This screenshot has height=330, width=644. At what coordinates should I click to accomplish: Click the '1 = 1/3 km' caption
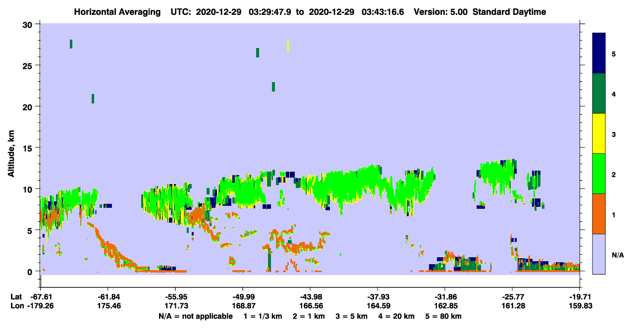[264, 316]
